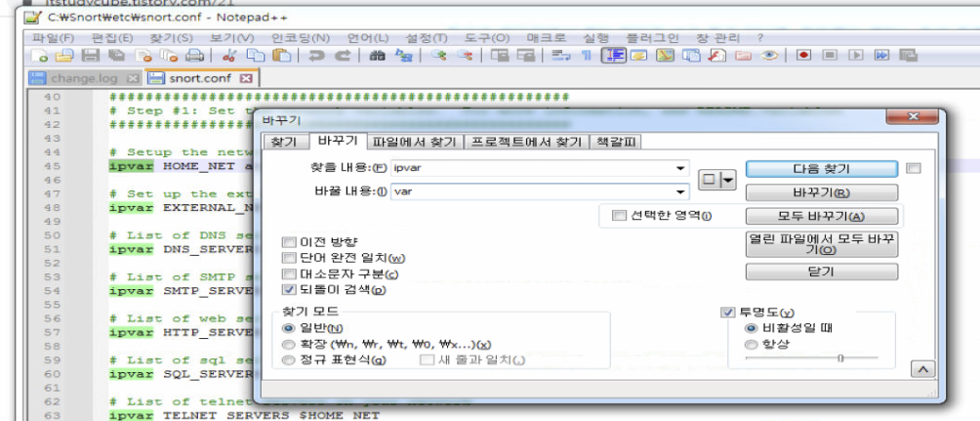Screen dimensions: 980x421
Task: Show all characters with pilcrow icon
Action: pyautogui.click(x=587, y=56)
